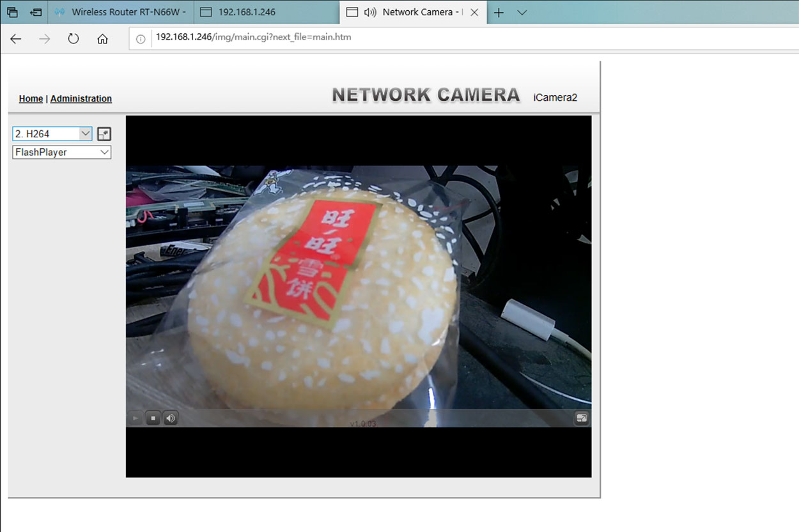This screenshot has width=799, height=532.
Task: Open a new browser tab
Action: (499, 12)
